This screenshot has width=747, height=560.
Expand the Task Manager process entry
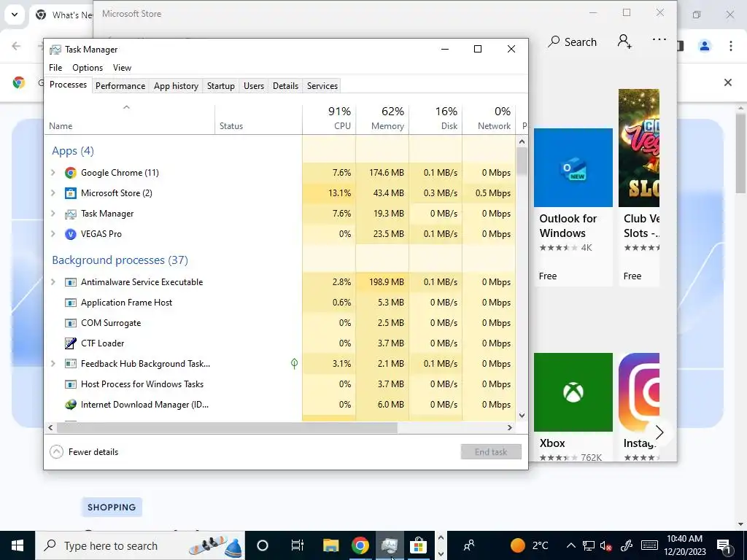53,214
